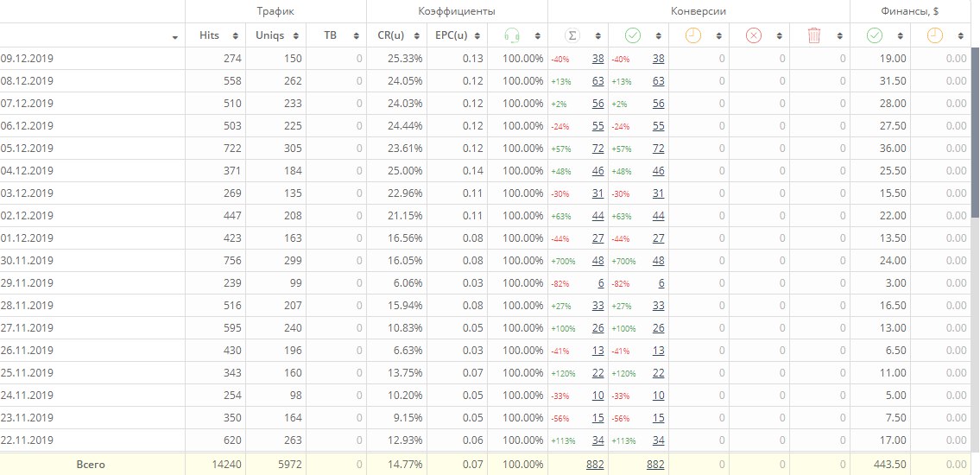This screenshot has height=475, width=980.
Task: Open the 882 total in sigma column of Всего row
Action: click(595, 465)
